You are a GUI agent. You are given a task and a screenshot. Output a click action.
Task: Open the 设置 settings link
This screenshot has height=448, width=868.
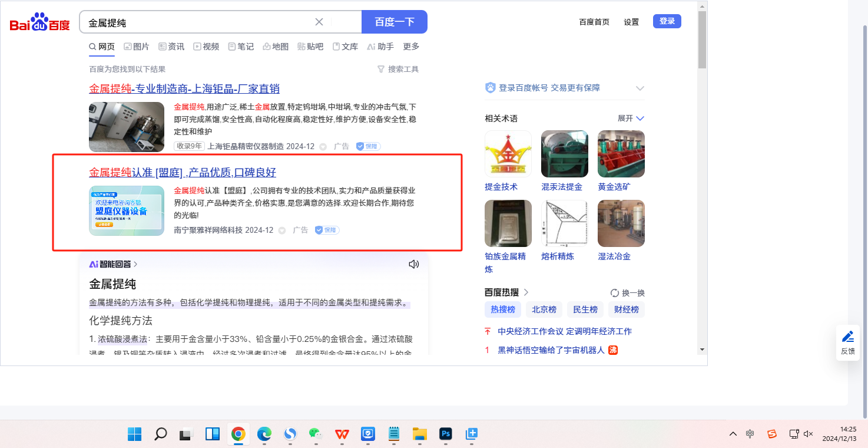point(631,22)
